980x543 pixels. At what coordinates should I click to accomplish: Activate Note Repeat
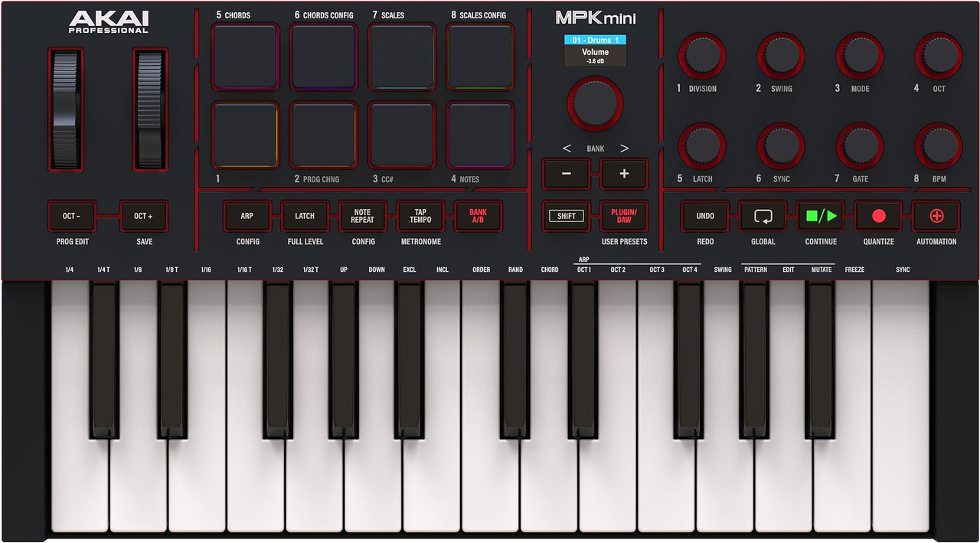coord(362,216)
